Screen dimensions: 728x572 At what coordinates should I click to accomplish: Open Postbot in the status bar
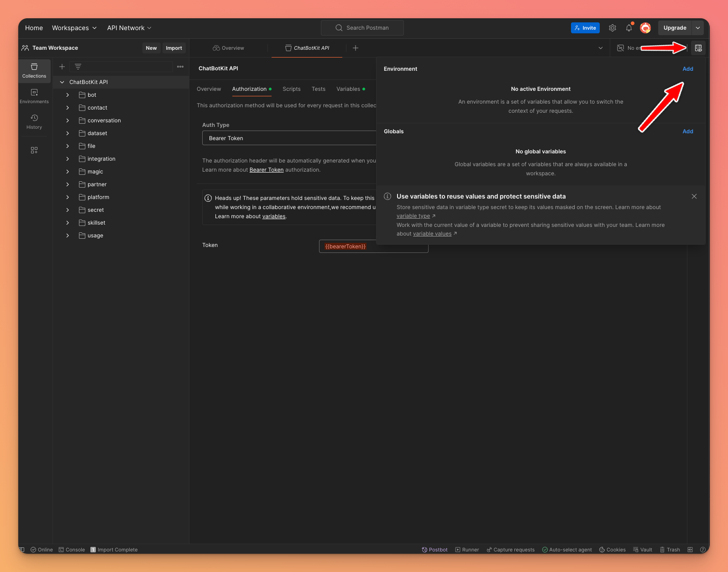coord(435,550)
